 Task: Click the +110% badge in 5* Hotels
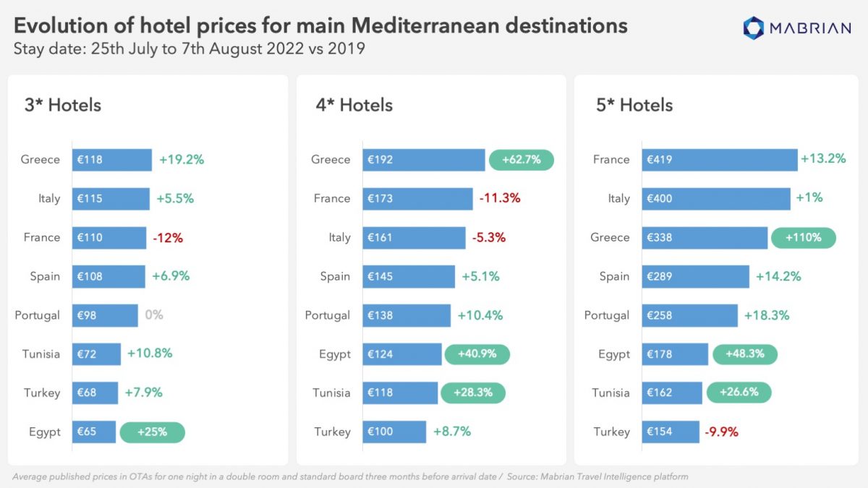coord(804,237)
